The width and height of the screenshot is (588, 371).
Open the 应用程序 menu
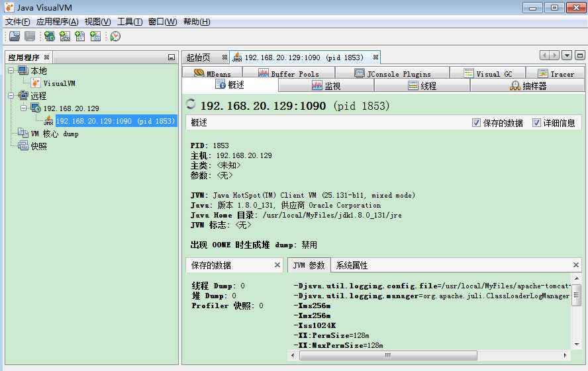click(x=58, y=22)
